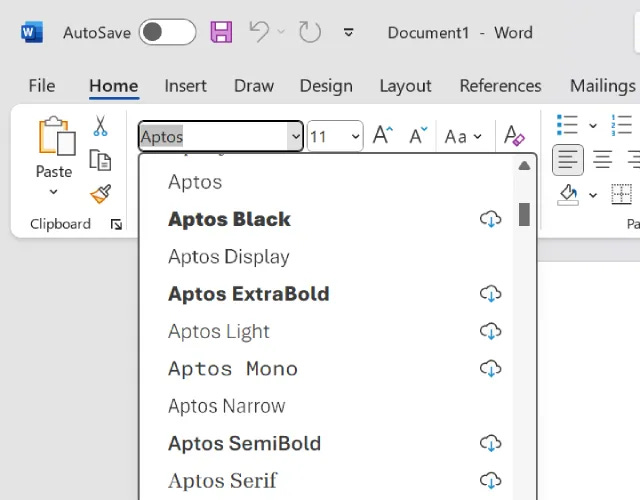The height and width of the screenshot is (500, 640).
Task: Download Aptos SemiBold via cloud icon
Action: tap(491, 443)
